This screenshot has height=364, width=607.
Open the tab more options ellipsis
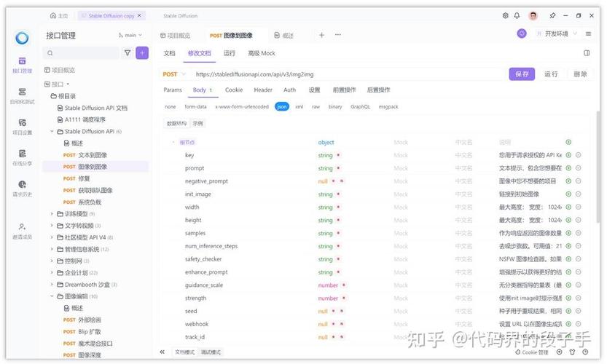coord(338,35)
